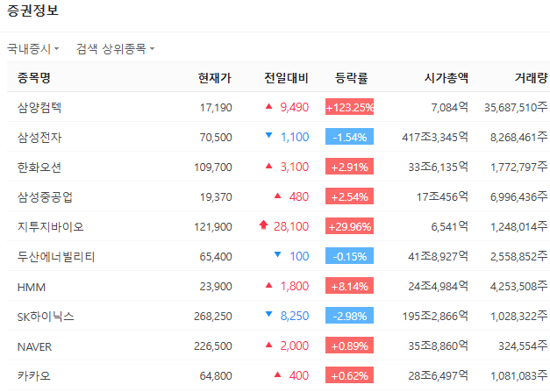The width and height of the screenshot is (550, 392).
Task: Open the 삼성전자 stock link
Action: point(39,137)
